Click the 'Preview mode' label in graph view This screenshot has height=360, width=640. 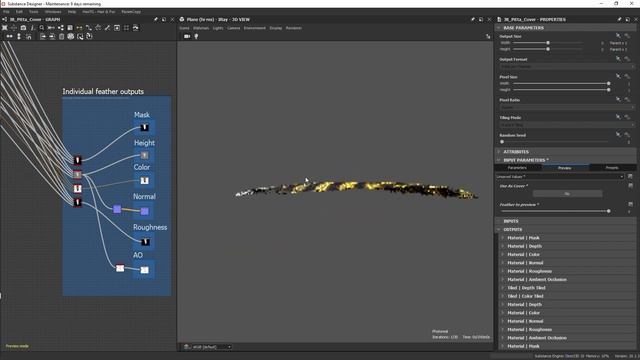[17, 346]
